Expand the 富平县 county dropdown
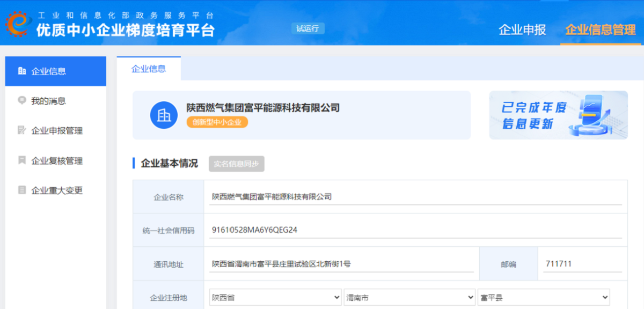This screenshot has width=644, height=309. (x=543, y=297)
